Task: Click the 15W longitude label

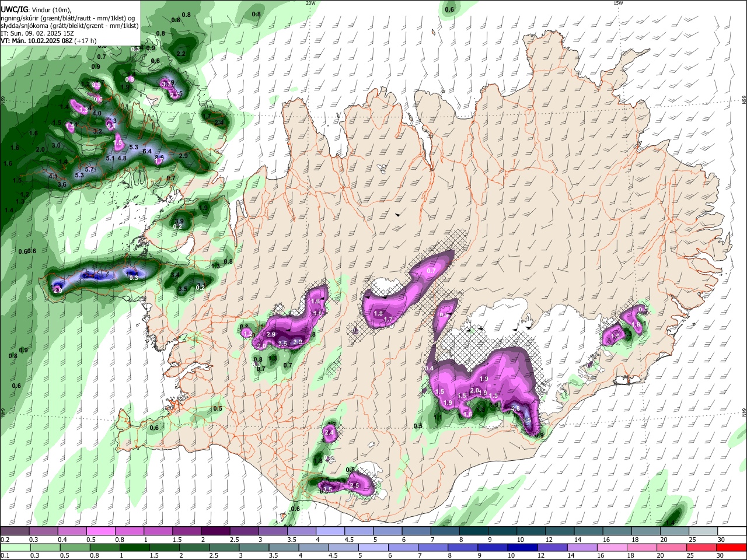Action: click(x=618, y=3)
